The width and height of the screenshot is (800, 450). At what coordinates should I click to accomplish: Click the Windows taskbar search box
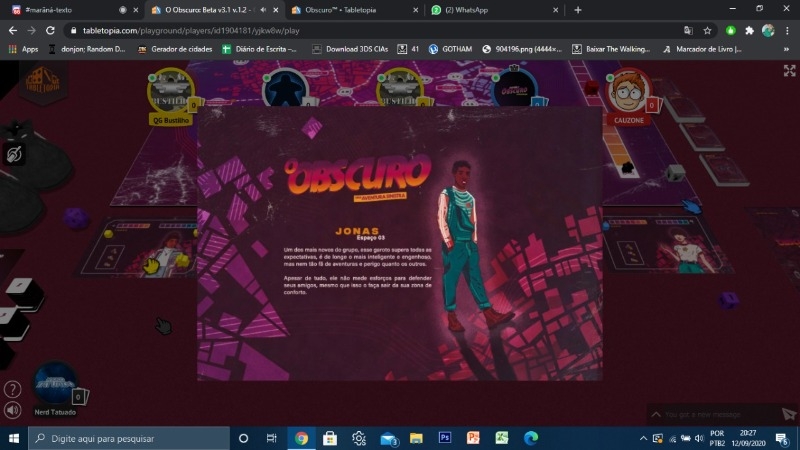(129, 438)
